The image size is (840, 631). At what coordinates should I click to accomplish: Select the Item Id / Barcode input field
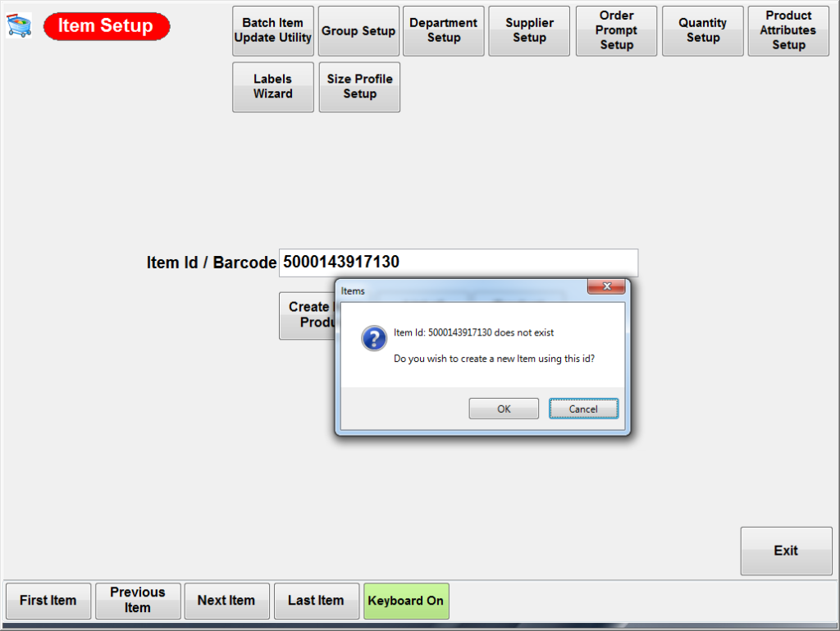(458, 263)
